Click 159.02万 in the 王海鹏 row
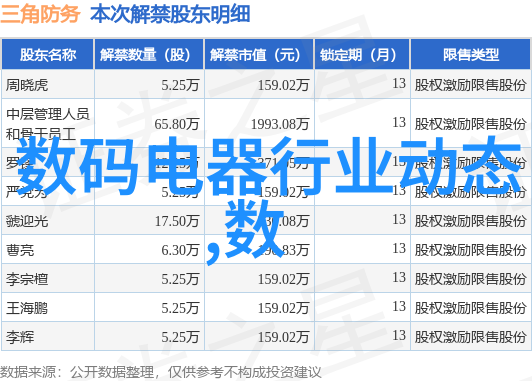 [x=283, y=308]
